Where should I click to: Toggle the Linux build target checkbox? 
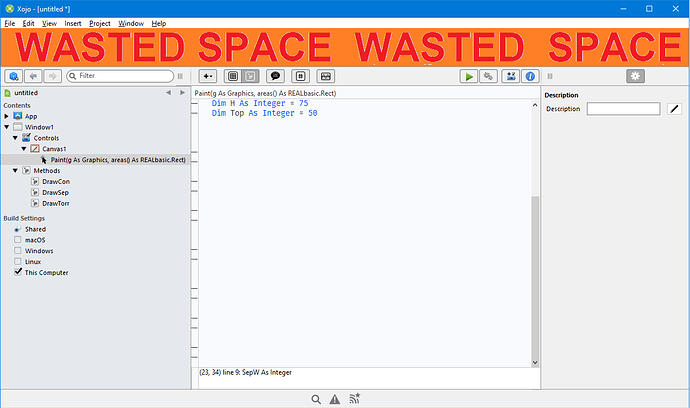18,261
